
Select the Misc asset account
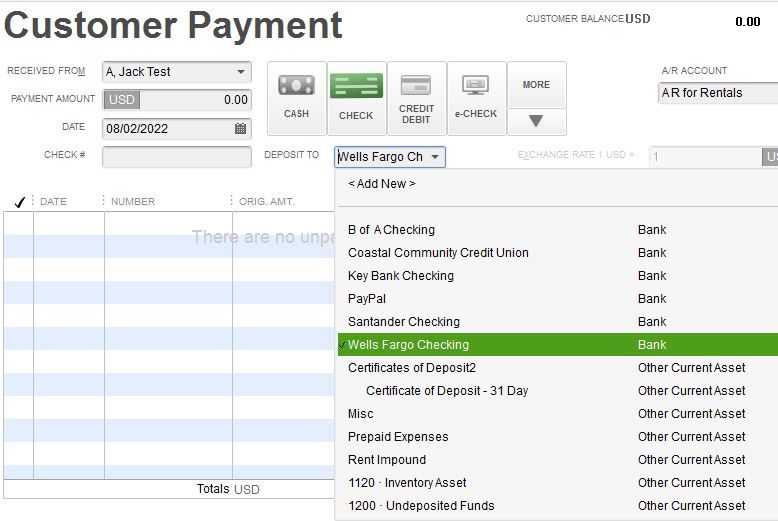click(x=558, y=413)
